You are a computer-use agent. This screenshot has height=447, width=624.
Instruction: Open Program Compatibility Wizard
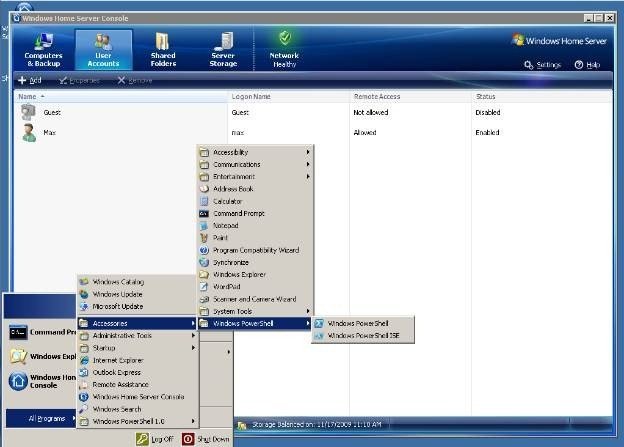255,250
